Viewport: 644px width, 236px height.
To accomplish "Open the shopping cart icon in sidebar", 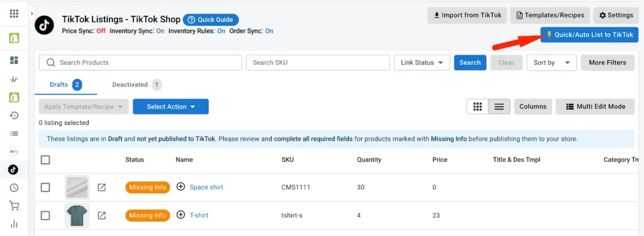I will click(14, 206).
